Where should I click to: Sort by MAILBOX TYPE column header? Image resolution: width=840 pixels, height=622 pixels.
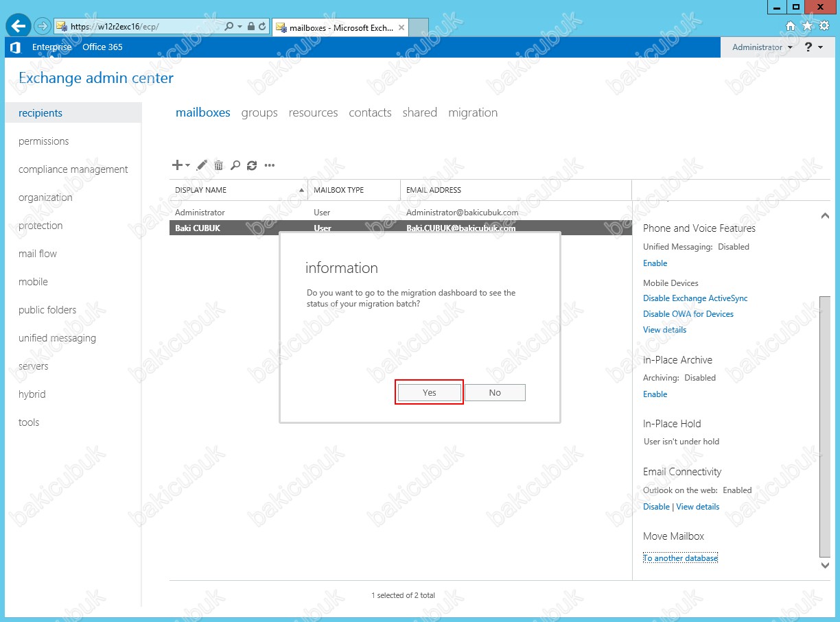(x=354, y=190)
